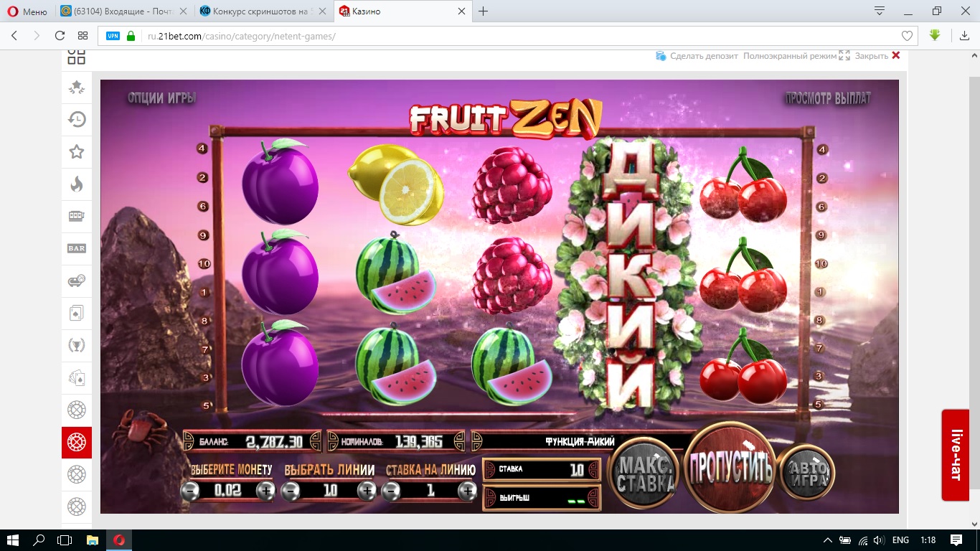Open the BAR classic slots icon
The height and width of the screenshot is (551, 980).
[77, 248]
